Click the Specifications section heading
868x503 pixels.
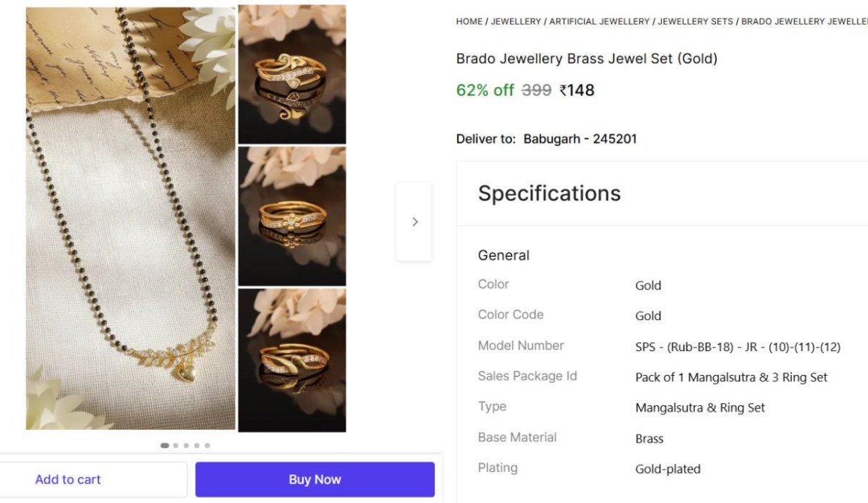coord(549,193)
